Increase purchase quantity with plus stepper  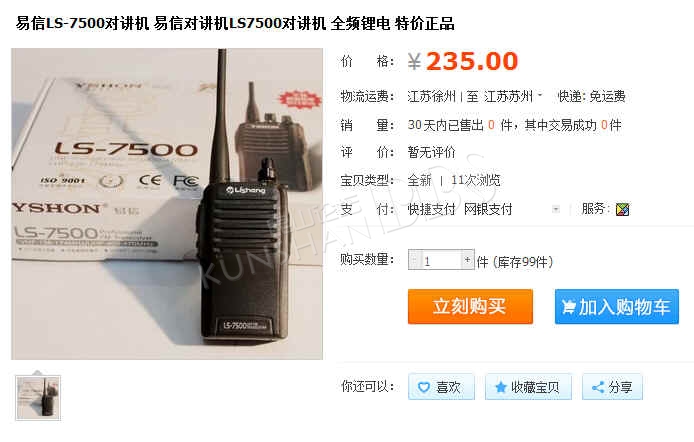point(467,260)
